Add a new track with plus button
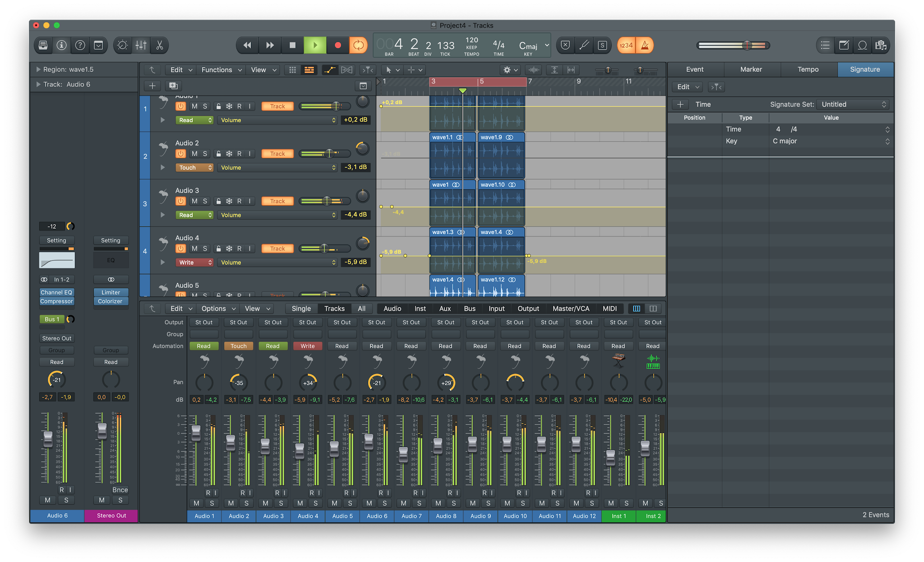The width and height of the screenshot is (924, 562). point(152,86)
